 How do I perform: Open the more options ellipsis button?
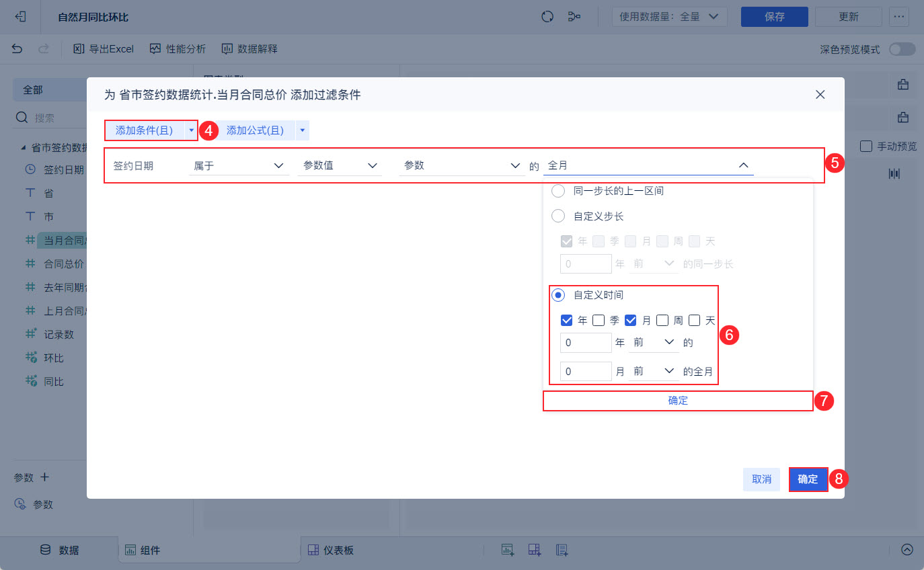(899, 17)
